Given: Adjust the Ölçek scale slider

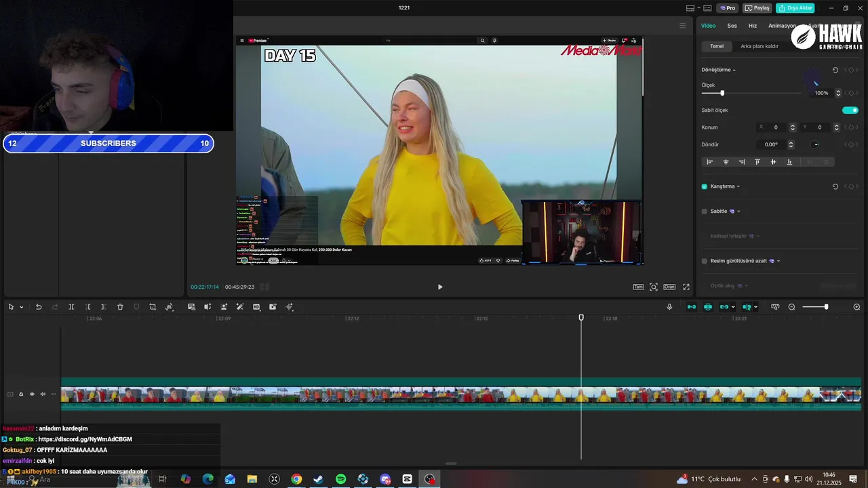Looking at the screenshot, I should (722, 93).
